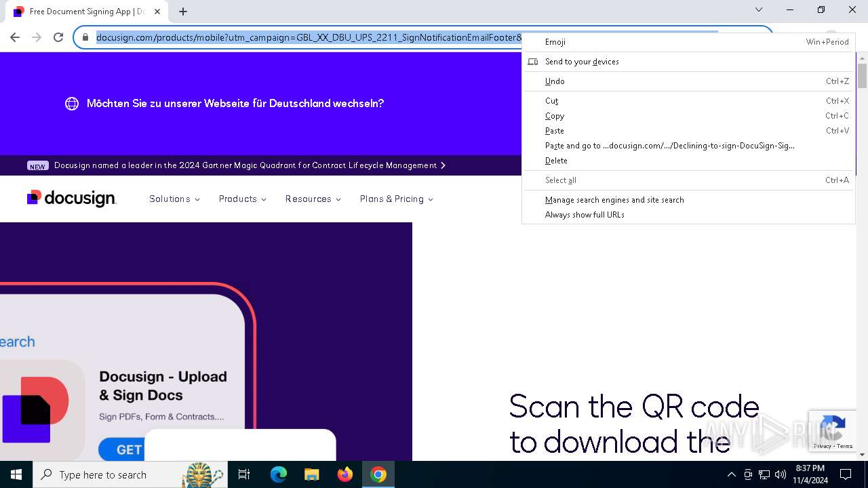
Task: Open File Explorer from taskbar
Action: [311, 474]
